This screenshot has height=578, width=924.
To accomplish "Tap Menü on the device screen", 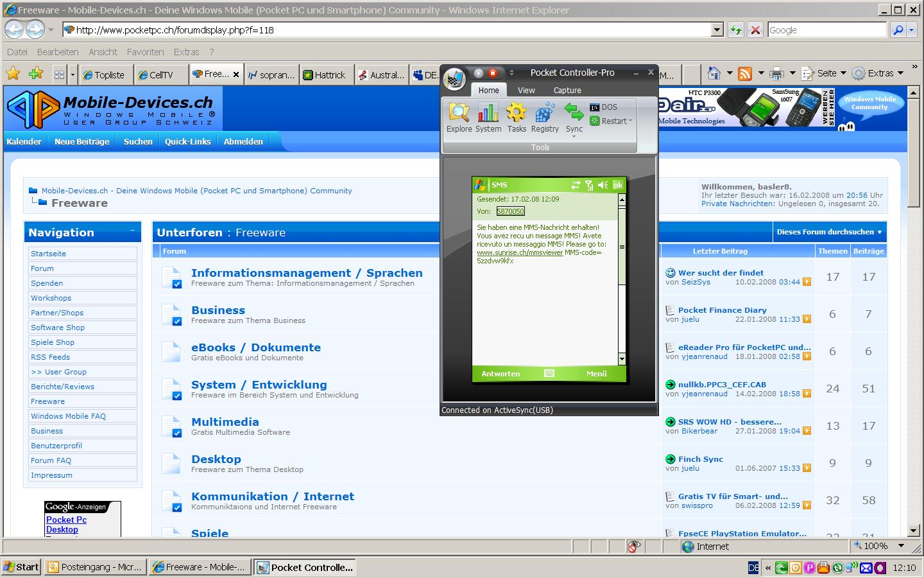I will tap(596, 374).
